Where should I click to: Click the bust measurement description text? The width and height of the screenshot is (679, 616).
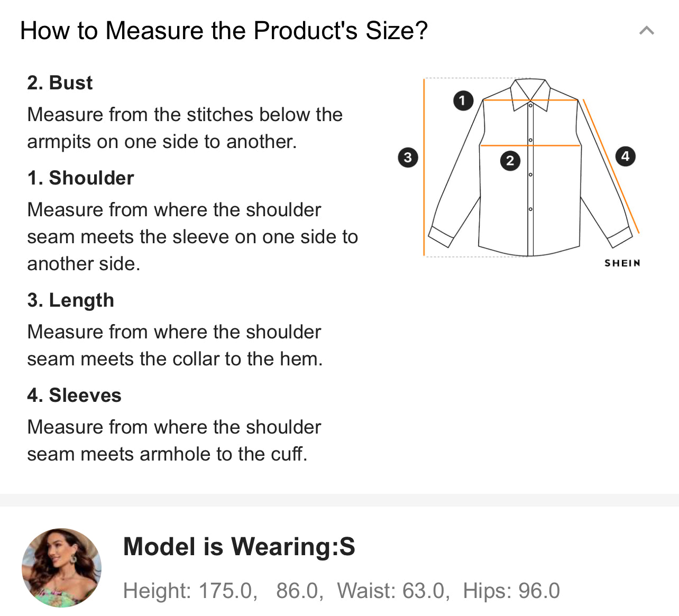tap(185, 128)
